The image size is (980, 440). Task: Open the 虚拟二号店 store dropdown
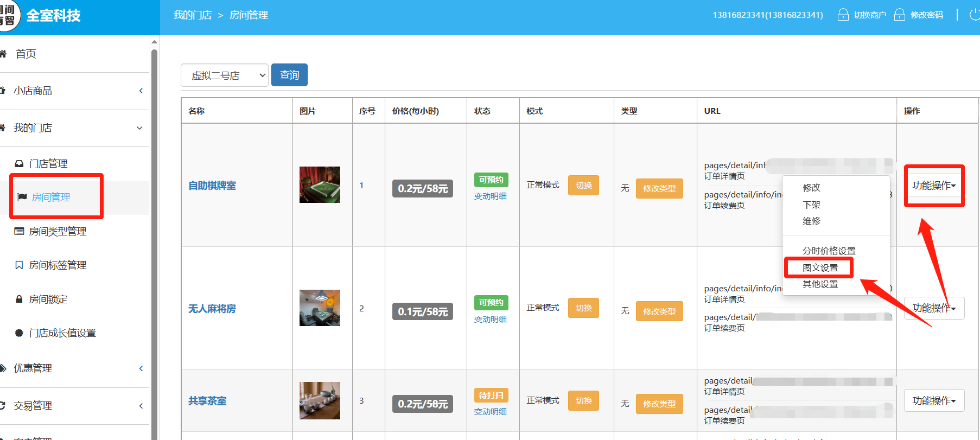[224, 75]
